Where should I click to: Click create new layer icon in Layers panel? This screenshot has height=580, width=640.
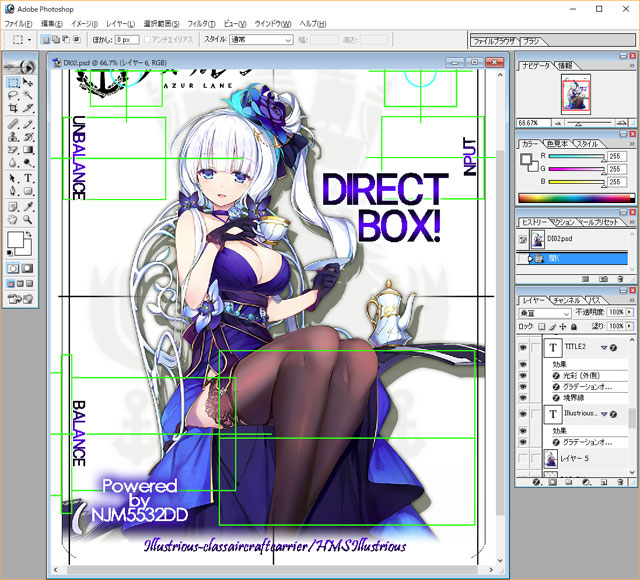pos(604,482)
